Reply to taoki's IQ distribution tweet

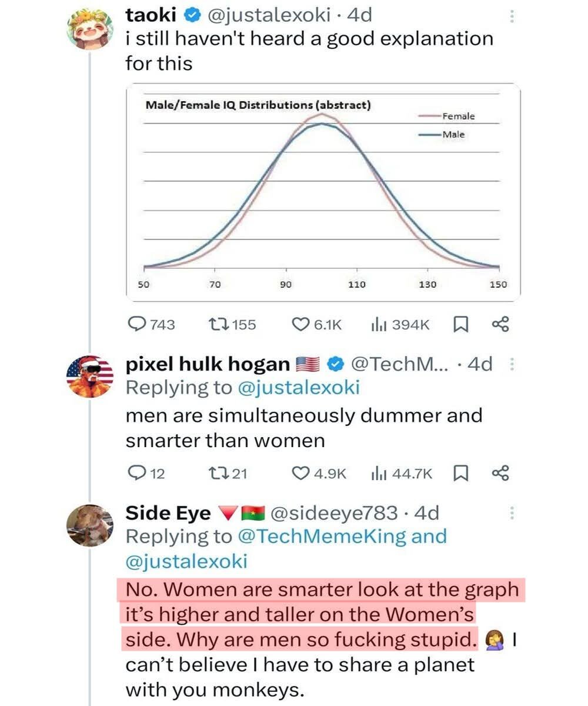(x=138, y=324)
